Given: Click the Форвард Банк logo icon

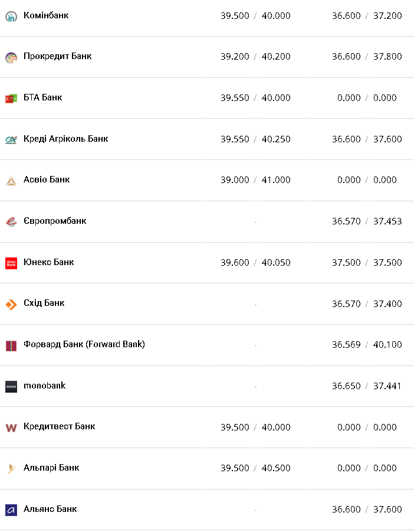Looking at the screenshot, I should pyautogui.click(x=11, y=345).
